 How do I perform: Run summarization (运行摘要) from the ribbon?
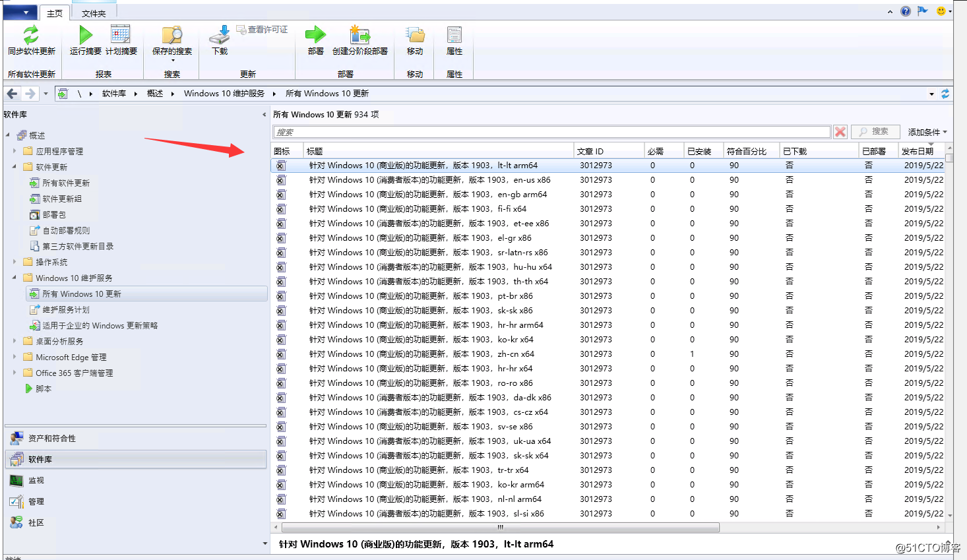[86, 40]
